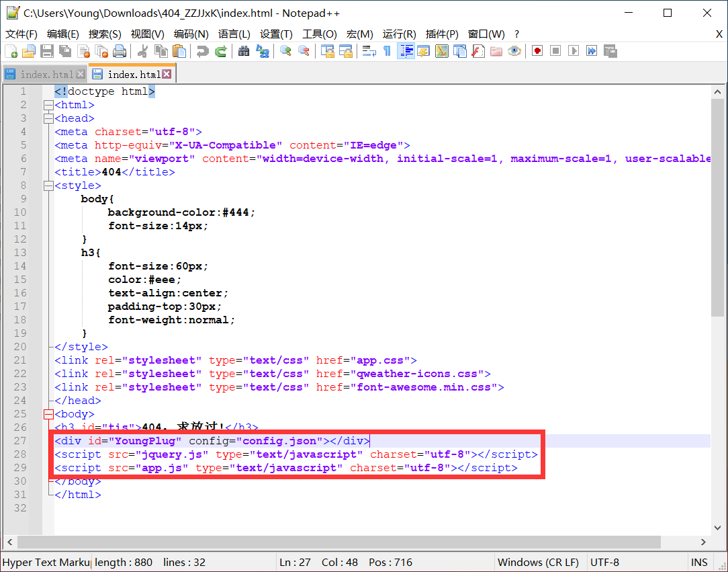Screen dimensions: 728x572
Task: Click the horizontal scroll left arrow
Action: click(10, 542)
